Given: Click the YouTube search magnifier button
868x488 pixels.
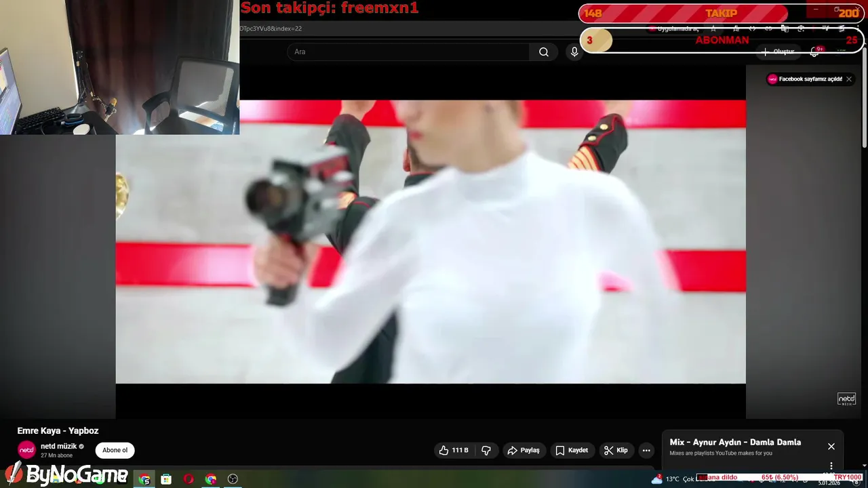Looking at the screenshot, I should click(544, 52).
